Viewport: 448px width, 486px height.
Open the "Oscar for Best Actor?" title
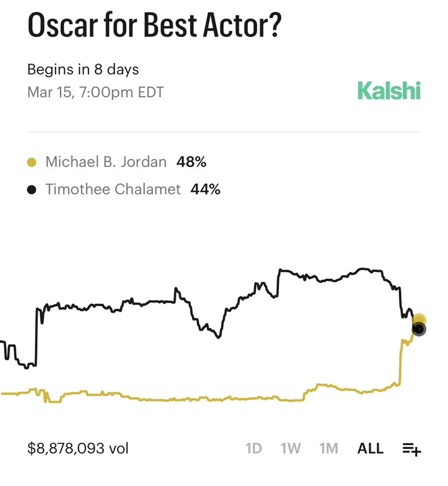tap(154, 26)
